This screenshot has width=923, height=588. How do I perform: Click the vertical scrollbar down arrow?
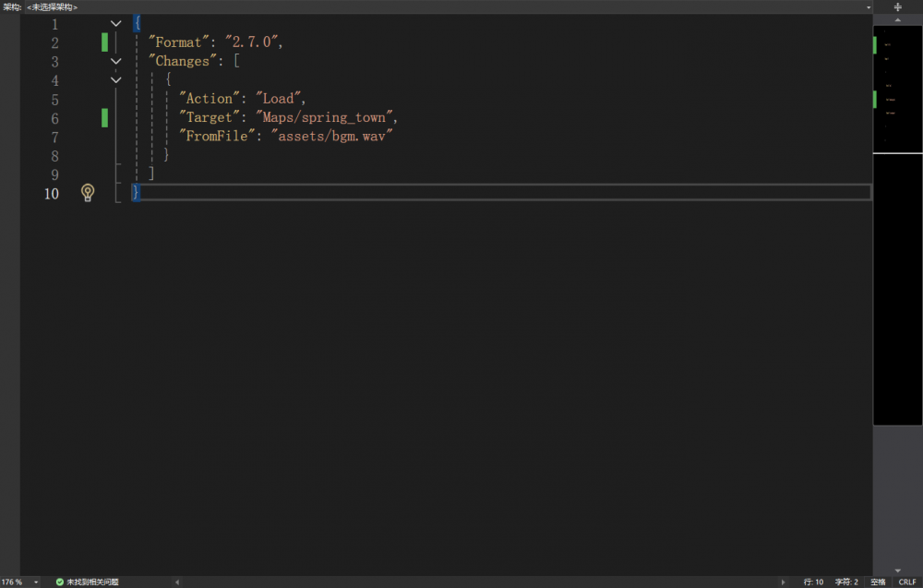898,570
